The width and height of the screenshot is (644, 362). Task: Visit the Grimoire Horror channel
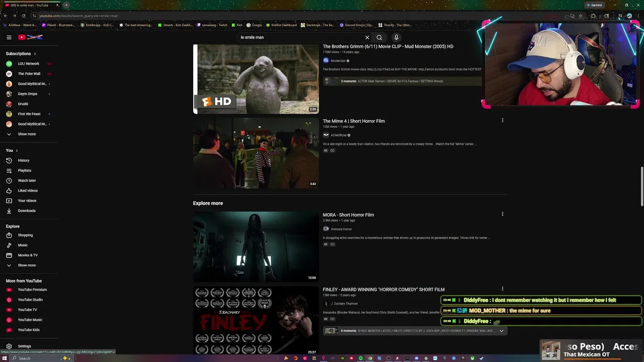(x=341, y=229)
